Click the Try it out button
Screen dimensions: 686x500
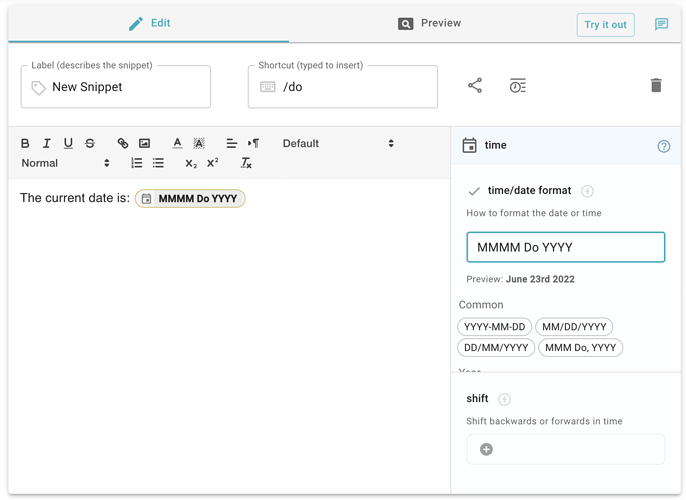(606, 24)
